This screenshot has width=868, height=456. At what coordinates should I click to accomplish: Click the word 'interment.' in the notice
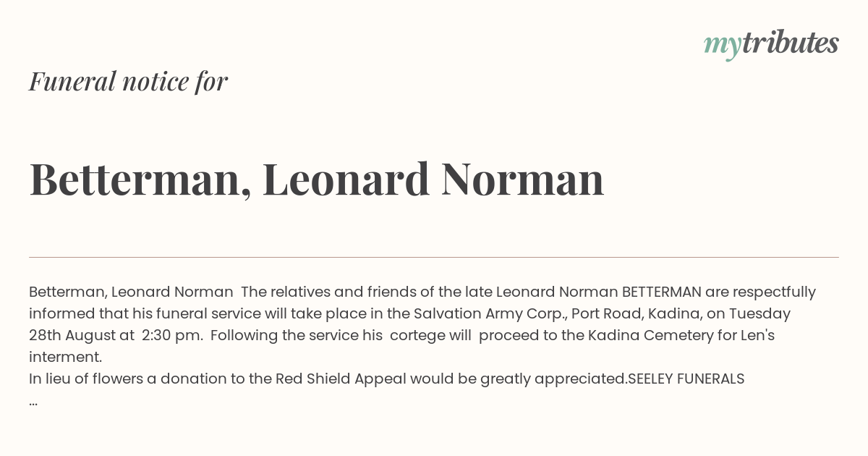pos(66,357)
